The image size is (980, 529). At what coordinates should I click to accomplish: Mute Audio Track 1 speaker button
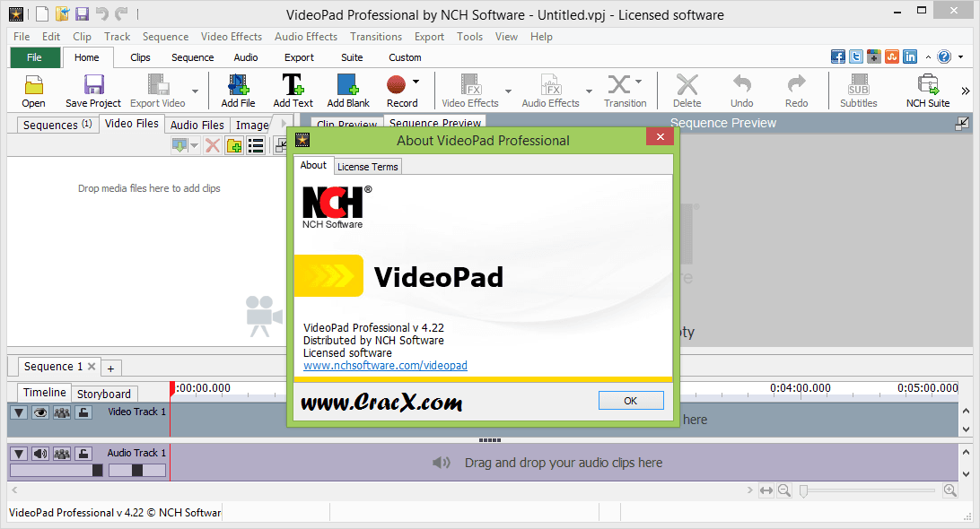(40, 454)
